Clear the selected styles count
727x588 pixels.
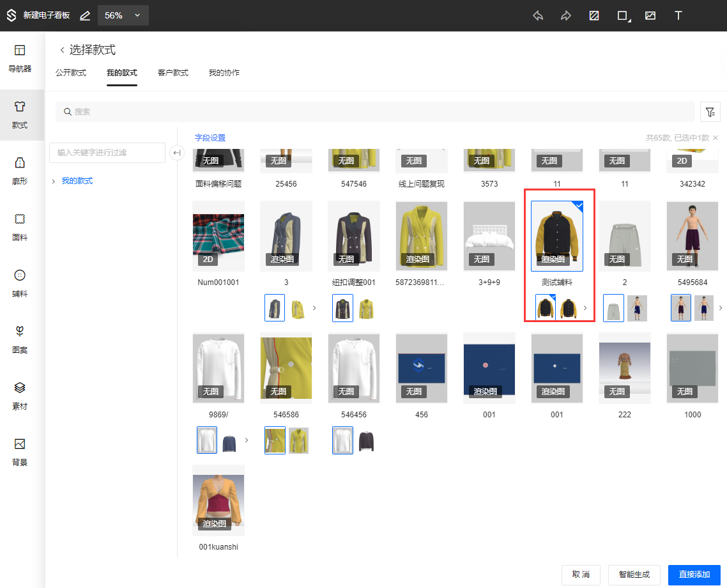coord(716,138)
